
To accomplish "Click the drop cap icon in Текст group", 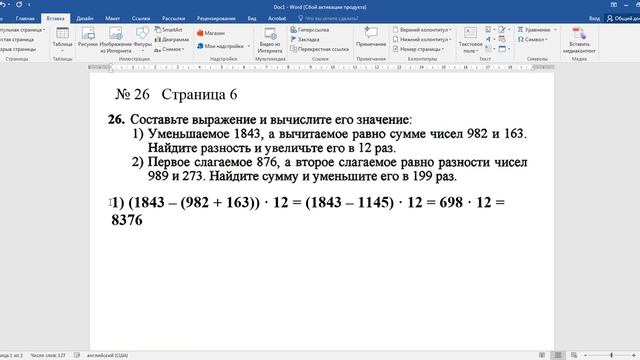I will pyautogui.click(x=488, y=49).
